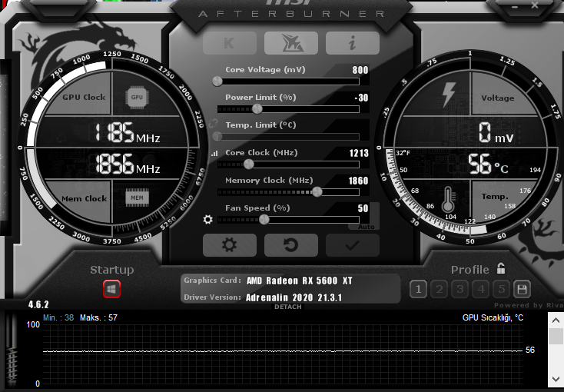Click the 1856 MHz memory clock readout
The width and height of the screenshot is (564, 392).
coord(128,164)
